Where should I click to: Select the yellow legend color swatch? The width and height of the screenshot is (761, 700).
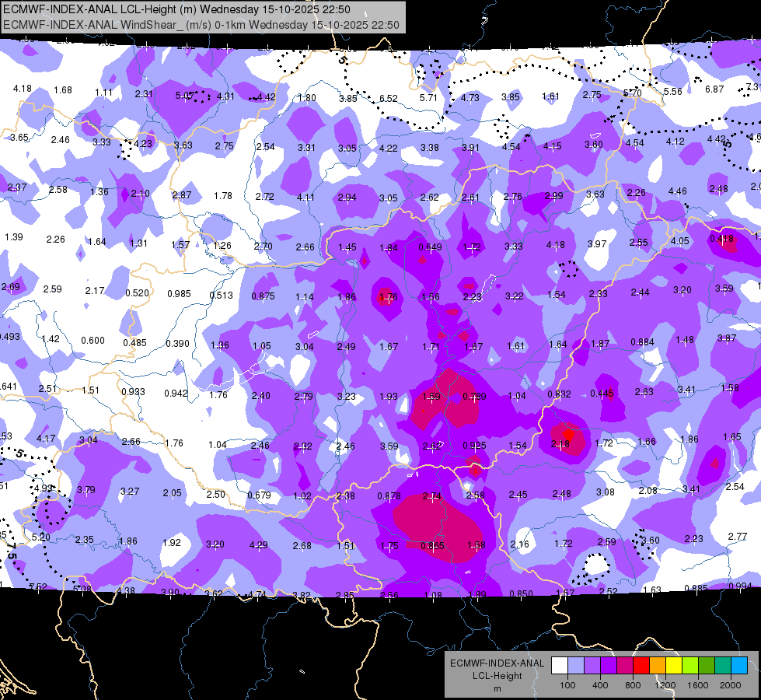tap(674, 666)
